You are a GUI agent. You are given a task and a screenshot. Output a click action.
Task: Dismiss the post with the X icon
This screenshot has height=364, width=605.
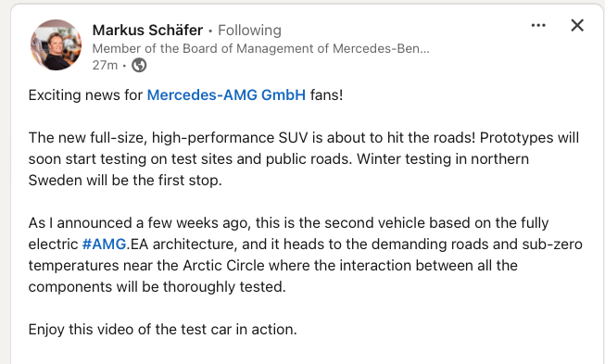point(577,25)
